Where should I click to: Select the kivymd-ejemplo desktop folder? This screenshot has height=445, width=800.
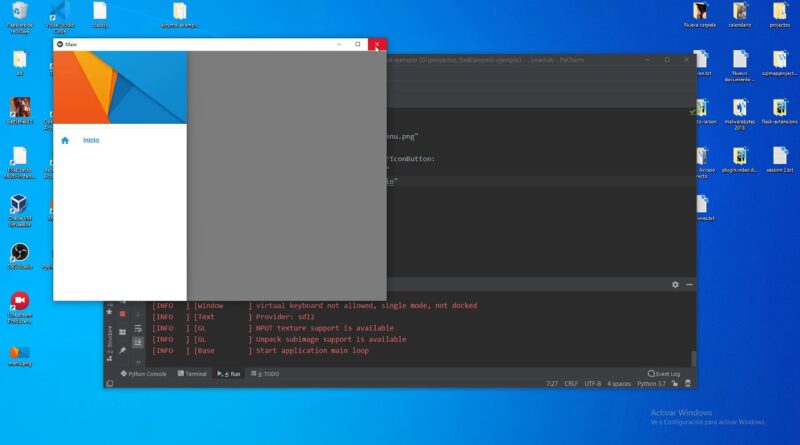[x=180, y=15]
